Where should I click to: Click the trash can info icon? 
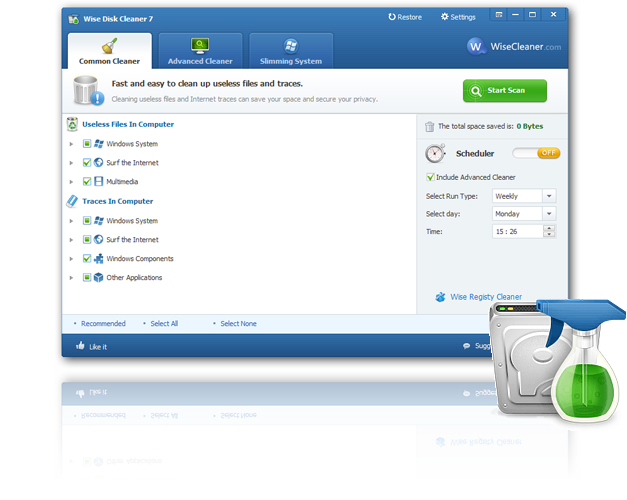[x=88, y=91]
